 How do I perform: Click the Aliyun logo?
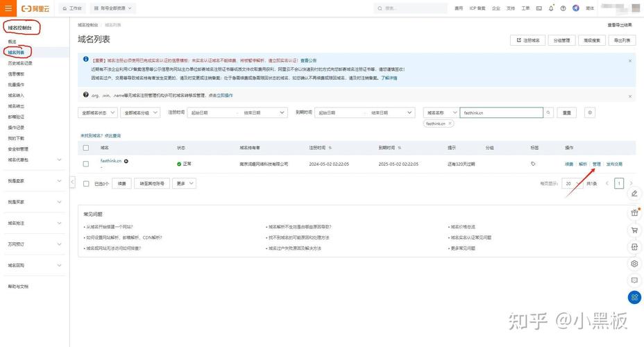pyautogui.click(x=35, y=8)
